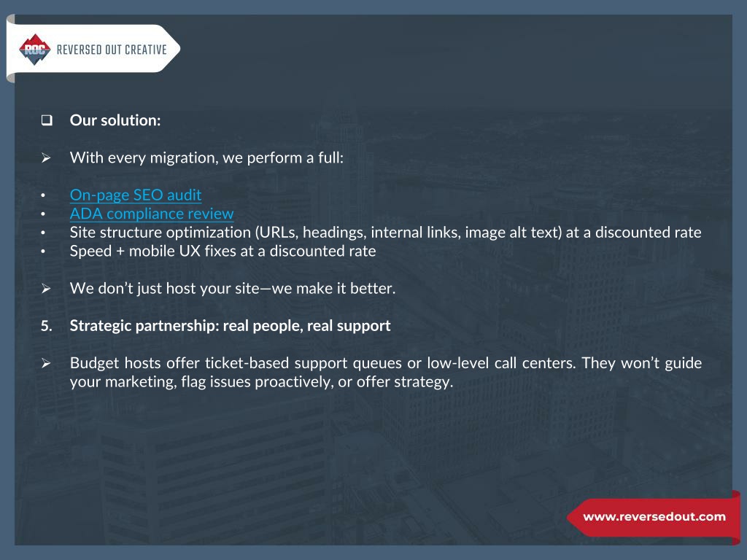747x560 pixels.
Task: Click the number 5 list marker
Action: (x=46, y=326)
